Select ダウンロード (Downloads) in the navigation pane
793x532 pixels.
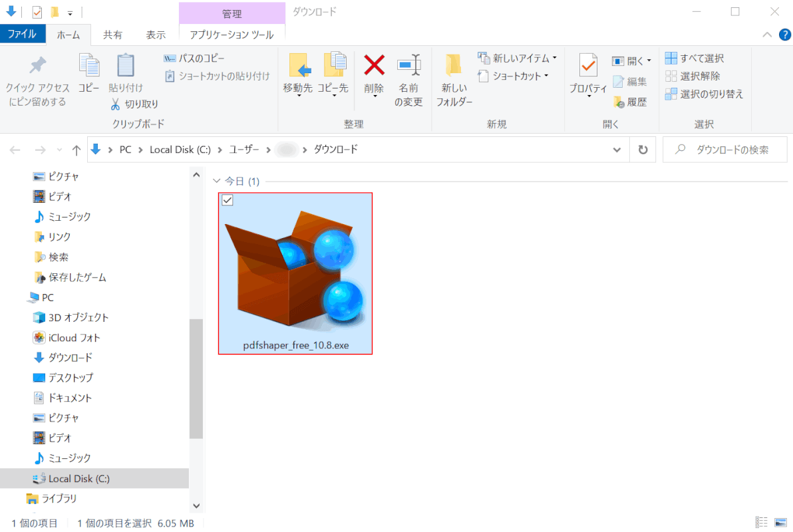(x=70, y=358)
